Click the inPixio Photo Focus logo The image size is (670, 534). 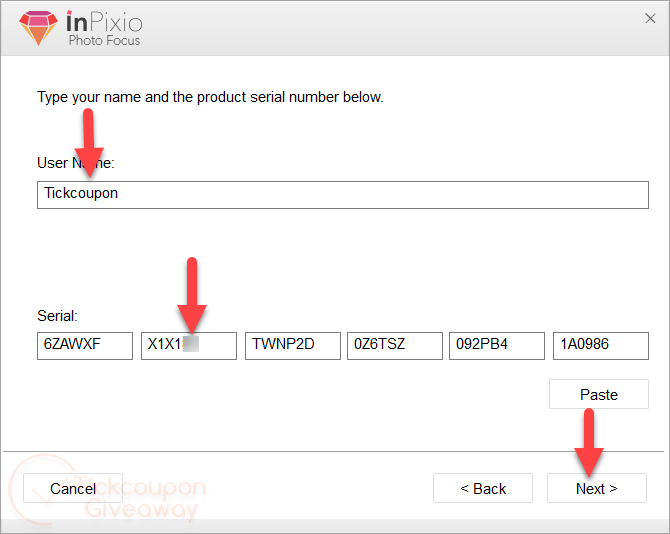[80, 28]
